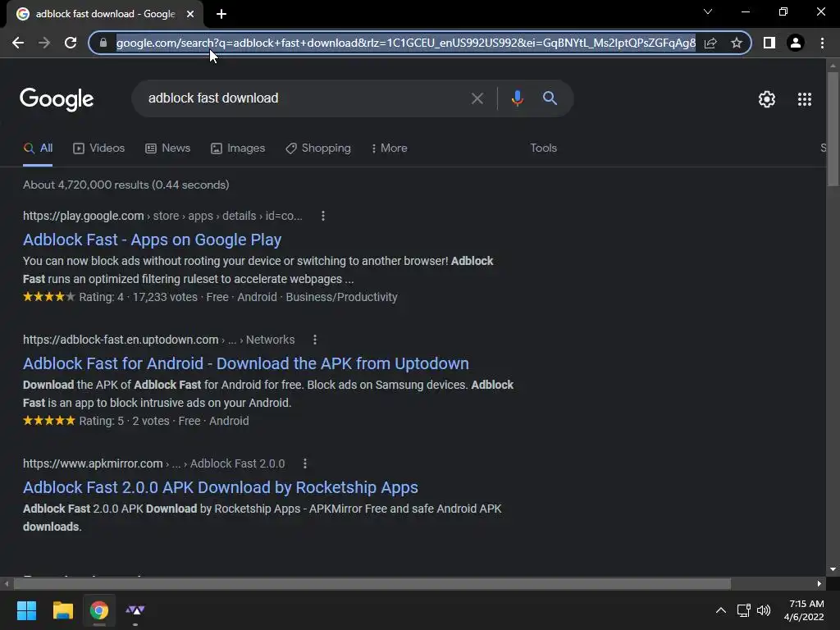Open the Chrome profile avatar
The height and width of the screenshot is (630, 840).
click(796, 43)
